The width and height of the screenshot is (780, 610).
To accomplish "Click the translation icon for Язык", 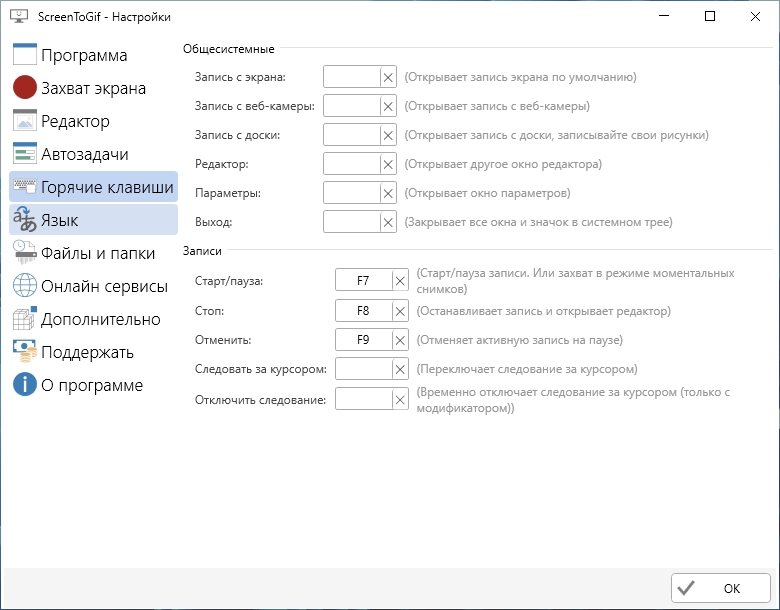I will point(24,219).
